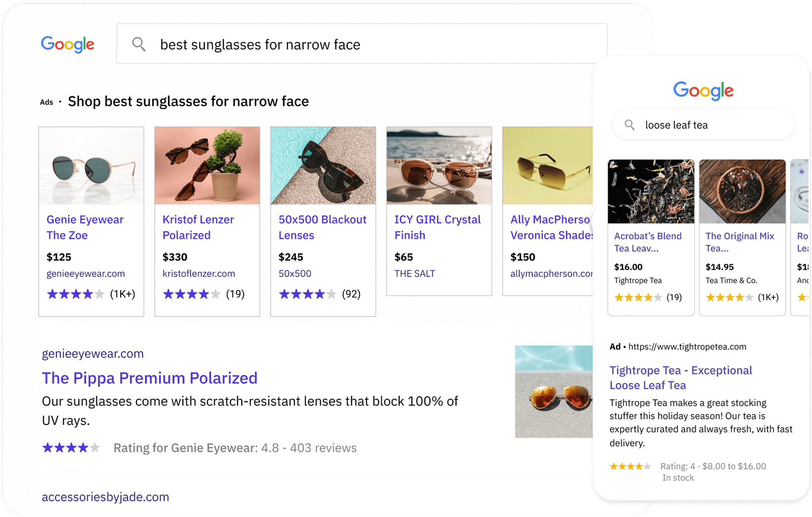Screen dimensions: 812x517
Task: Click the $14.95 price on Original Mix Tea
Action: (x=720, y=267)
